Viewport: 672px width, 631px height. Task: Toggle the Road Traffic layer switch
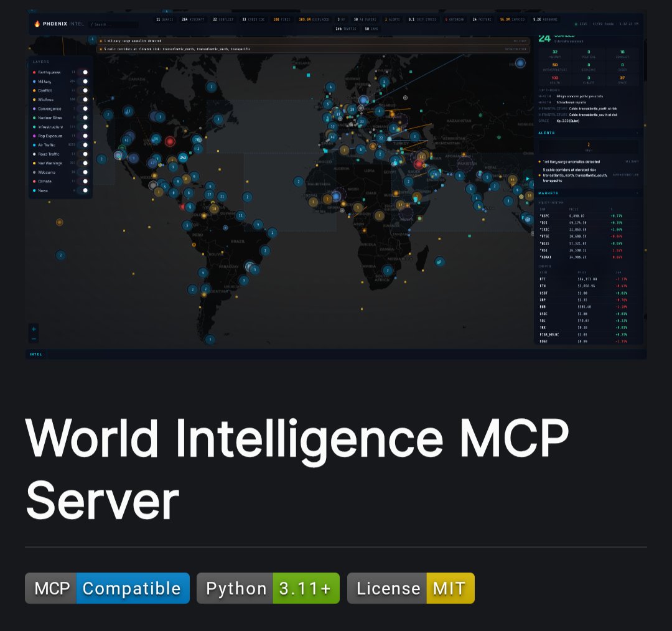(x=83, y=154)
